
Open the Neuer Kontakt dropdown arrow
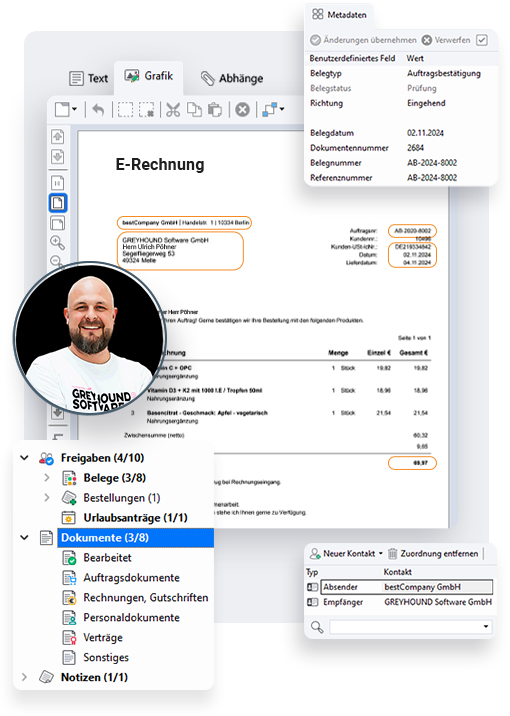381,553
